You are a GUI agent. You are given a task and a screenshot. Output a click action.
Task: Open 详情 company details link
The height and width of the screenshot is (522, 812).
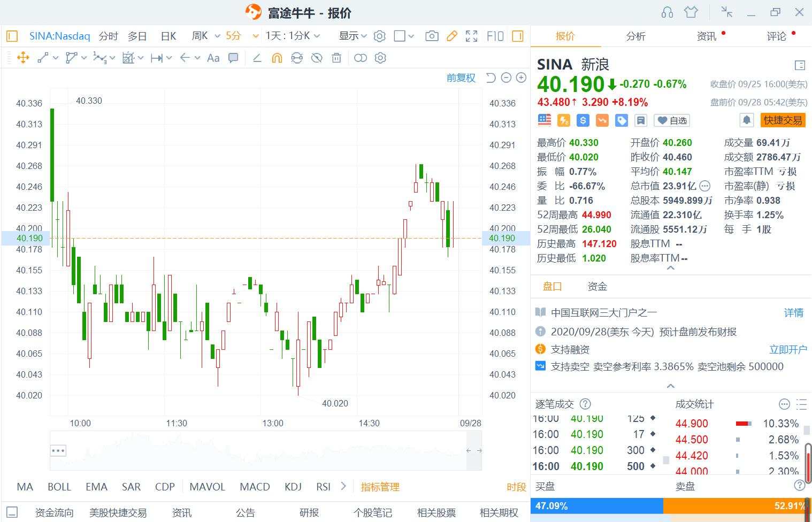tap(794, 313)
